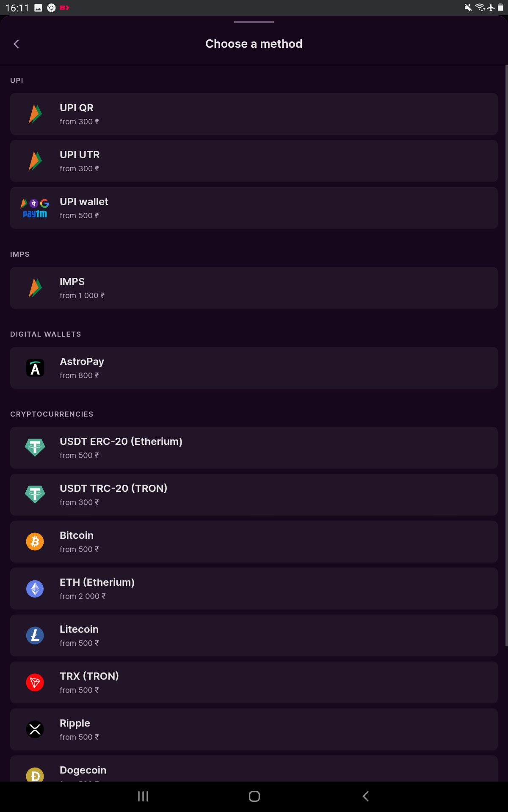
Task: Open the UPI UTR payment option
Action: [x=254, y=161]
